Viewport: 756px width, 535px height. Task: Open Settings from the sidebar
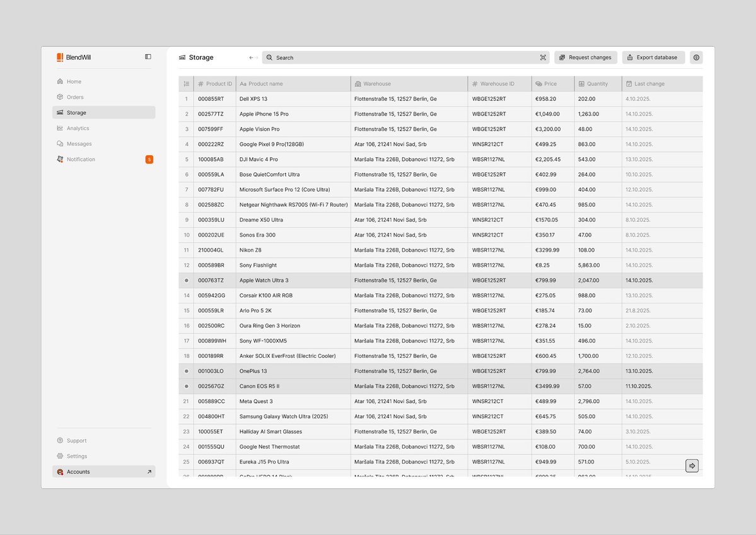[103, 456]
